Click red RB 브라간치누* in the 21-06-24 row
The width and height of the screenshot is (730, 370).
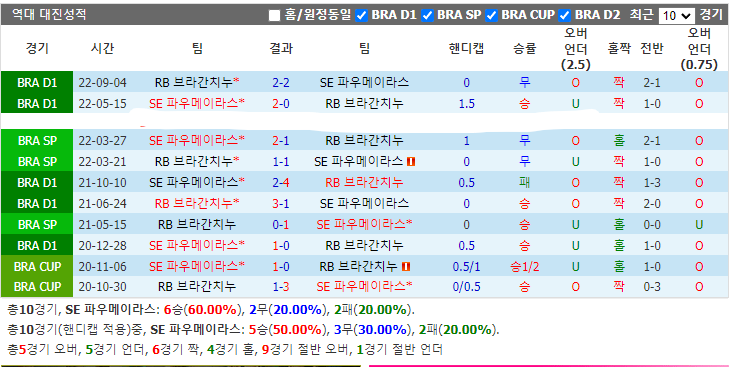tap(197, 203)
